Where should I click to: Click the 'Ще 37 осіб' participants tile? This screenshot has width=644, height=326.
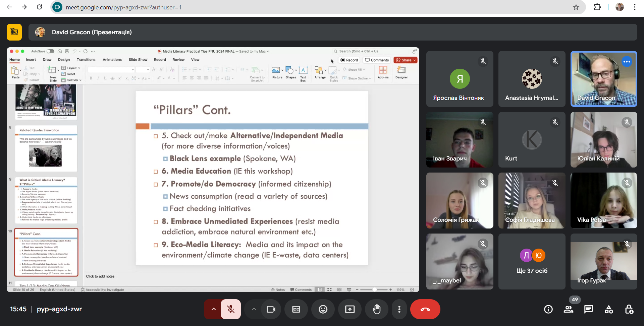pos(532,261)
